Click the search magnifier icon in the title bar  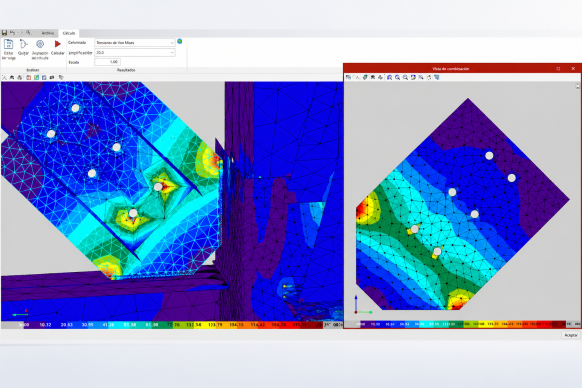28,33
